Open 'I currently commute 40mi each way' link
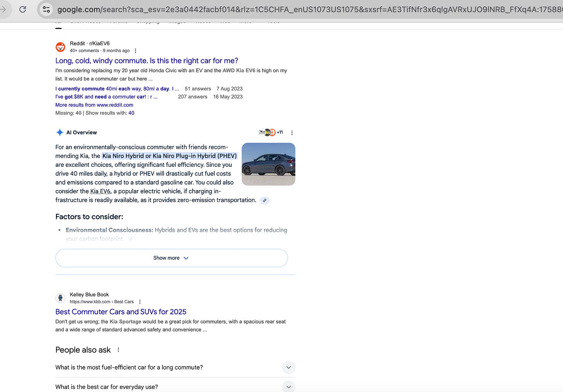 pyautogui.click(x=117, y=89)
